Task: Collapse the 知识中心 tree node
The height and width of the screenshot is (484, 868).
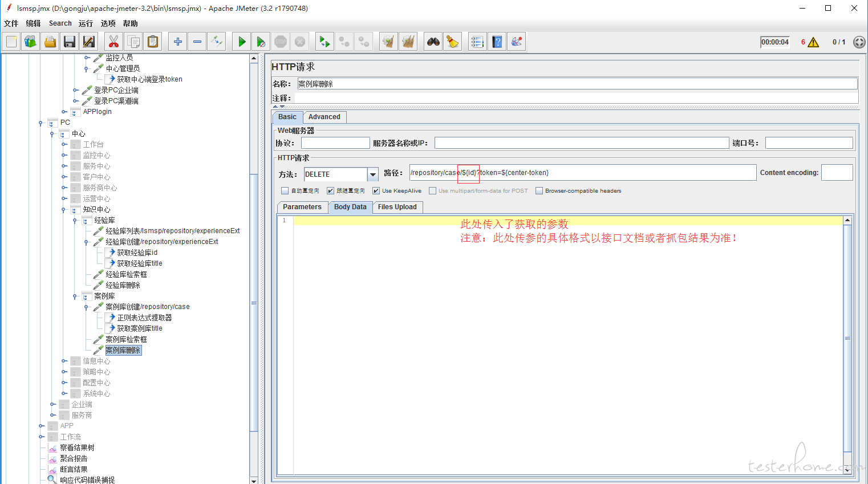Action: tap(64, 210)
